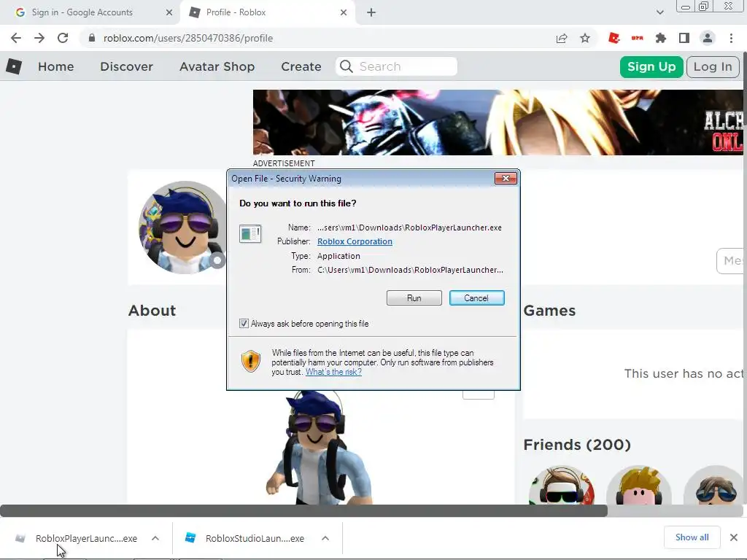Viewport: 747px width, 560px height.
Task: Close the Security Warning dialog
Action: tap(506, 178)
